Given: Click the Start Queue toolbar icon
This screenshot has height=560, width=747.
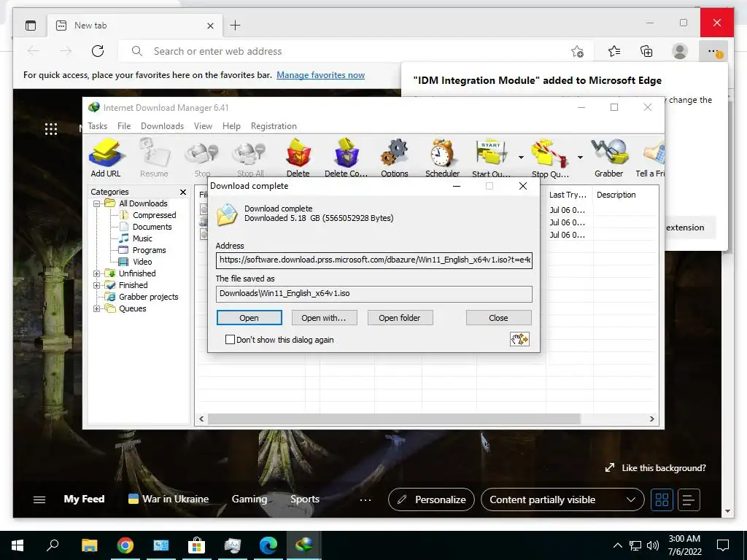Looking at the screenshot, I should pos(491,157).
